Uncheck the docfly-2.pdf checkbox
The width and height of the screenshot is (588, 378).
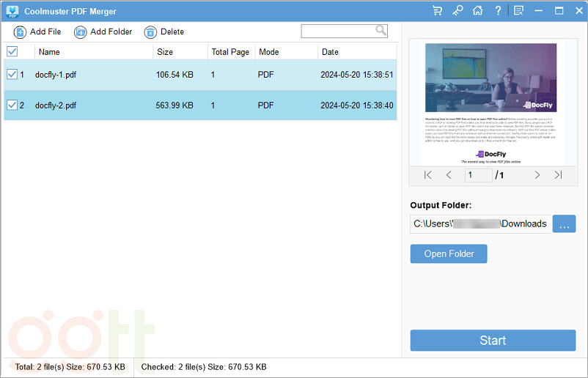[x=12, y=105]
